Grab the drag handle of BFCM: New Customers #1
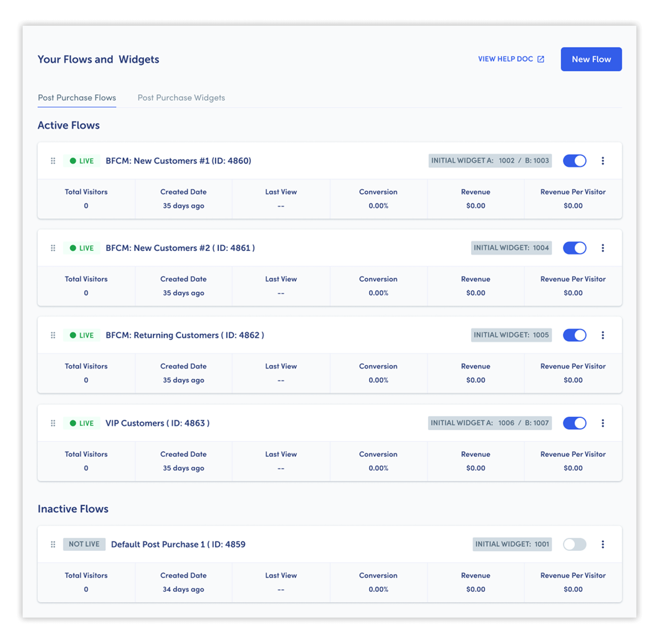The image size is (659, 644). [53, 161]
